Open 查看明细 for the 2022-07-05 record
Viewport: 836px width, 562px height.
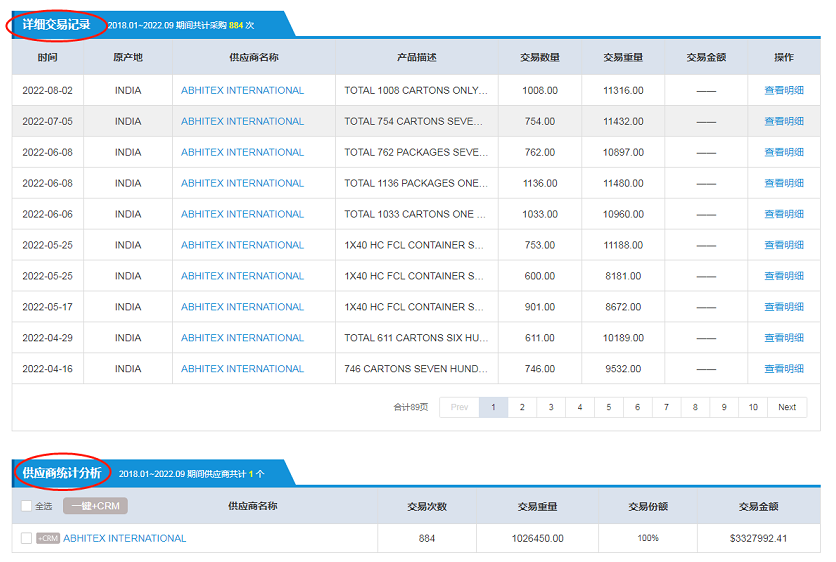coord(783,122)
